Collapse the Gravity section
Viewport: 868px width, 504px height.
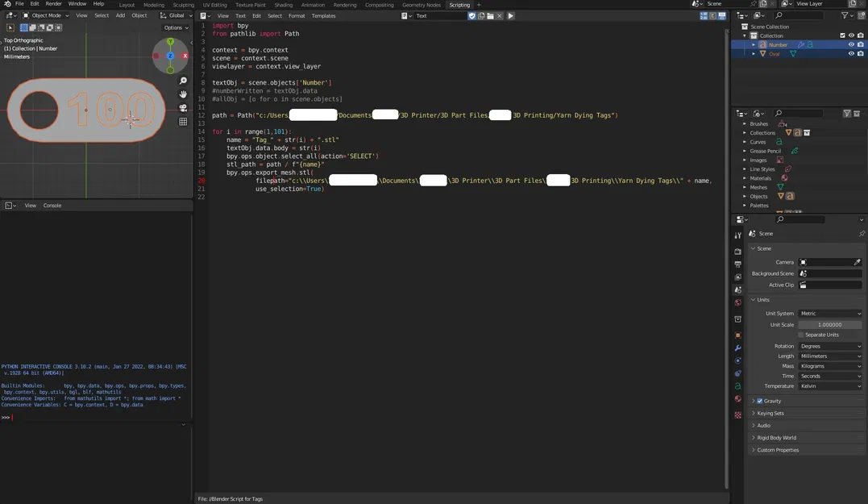[766, 402]
